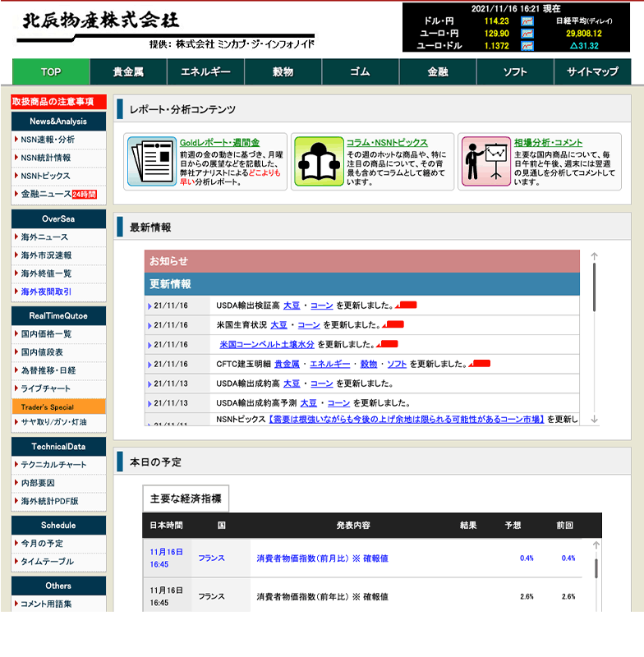Click the column reading book icon
The image size is (644, 657).
coord(319,162)
